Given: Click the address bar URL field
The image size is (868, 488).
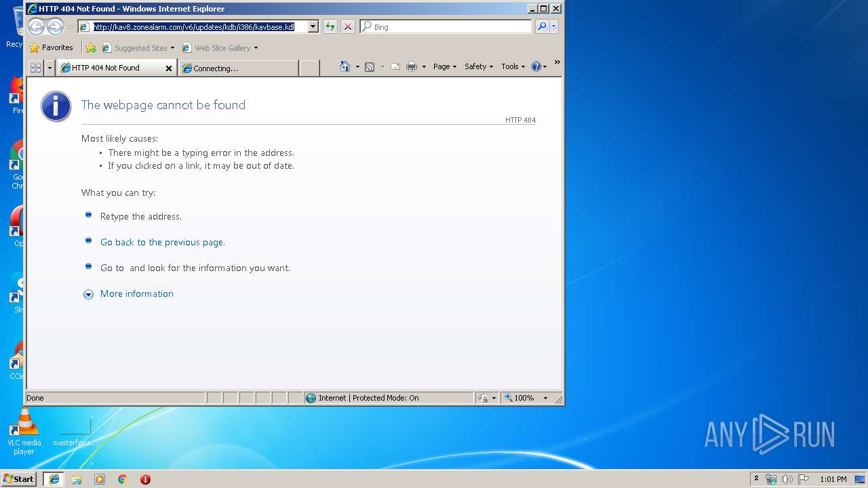Looking at the screenshot, I should pos(193,27).
